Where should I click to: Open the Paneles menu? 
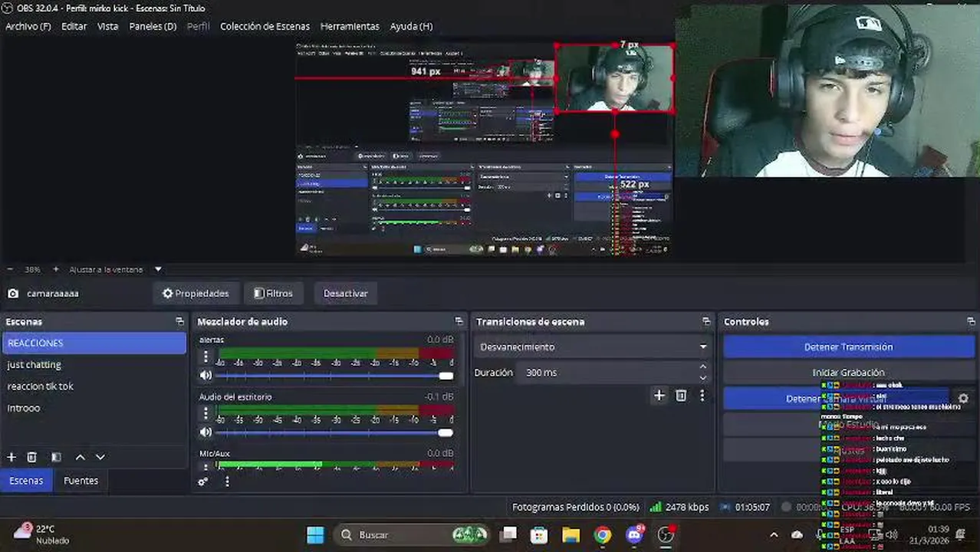[x=153, y=26]
